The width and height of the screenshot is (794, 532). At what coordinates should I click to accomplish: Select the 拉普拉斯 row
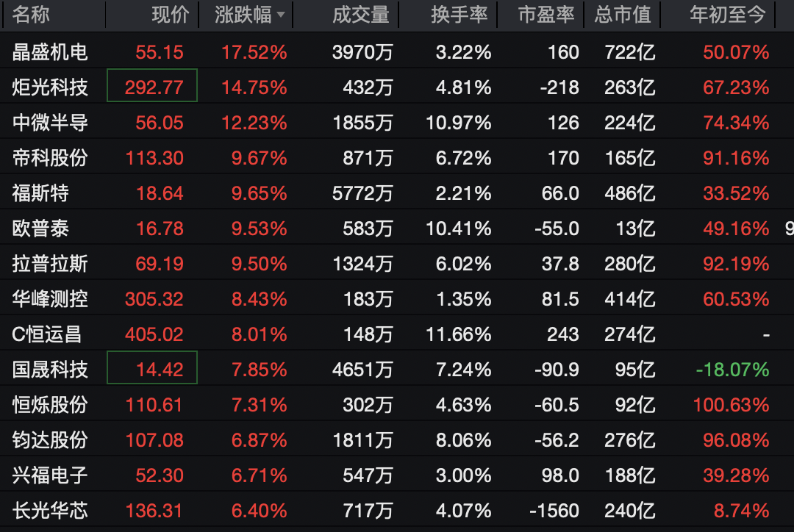point(50,264)
